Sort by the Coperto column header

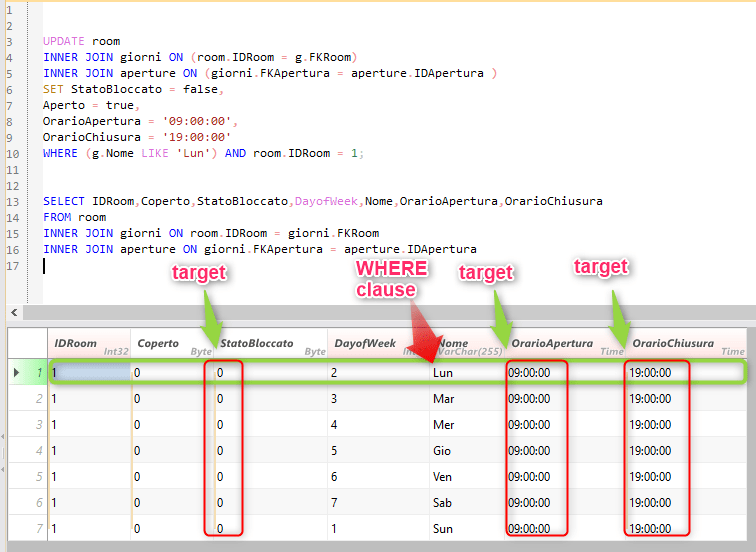click(172, 344)
